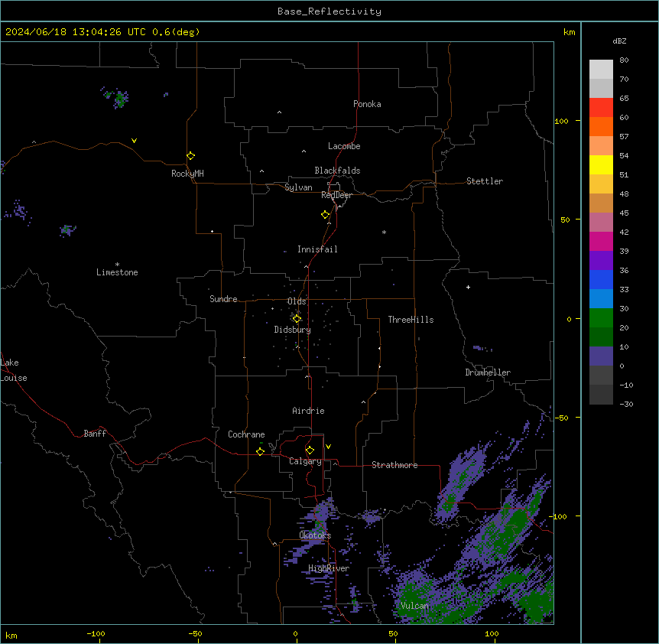
Task: Click the yellow station marker at Calgary
Action: pos(310,450)
